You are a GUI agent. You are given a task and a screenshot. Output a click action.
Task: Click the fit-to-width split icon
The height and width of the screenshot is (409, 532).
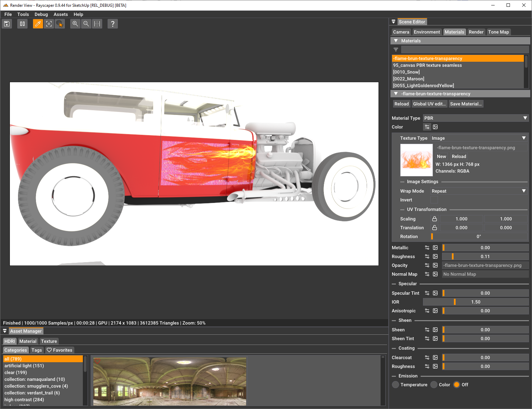(97, 24)
